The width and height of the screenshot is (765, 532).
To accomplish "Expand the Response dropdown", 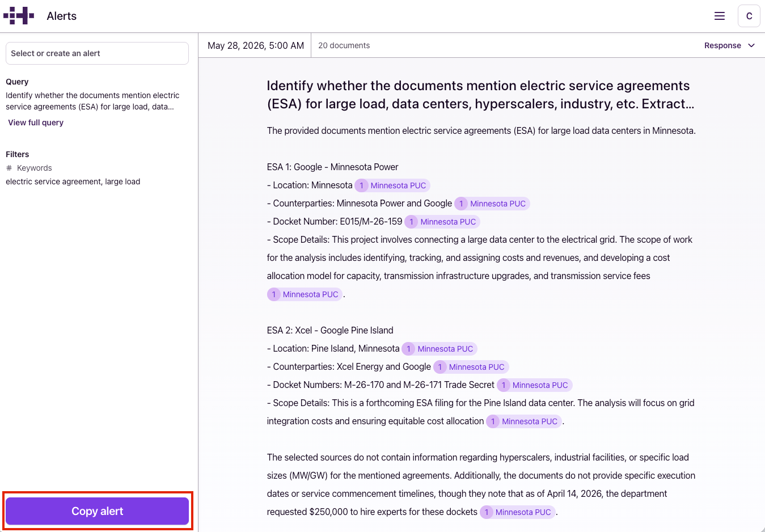I will click(729, 45).
